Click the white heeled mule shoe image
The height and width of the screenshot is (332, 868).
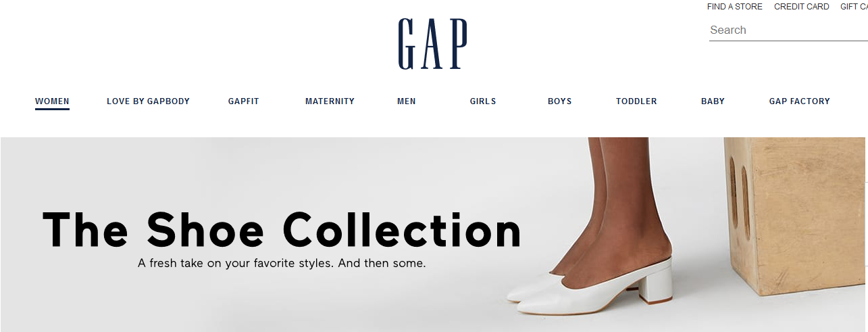click(590, 284)
